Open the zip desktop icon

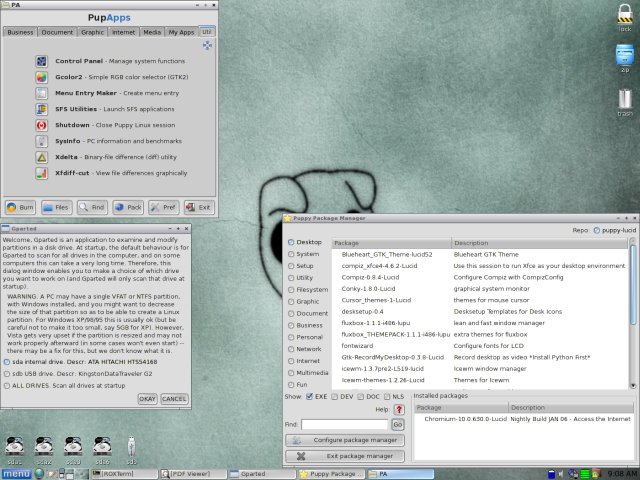pyautogui.click(x=625, y=58)
